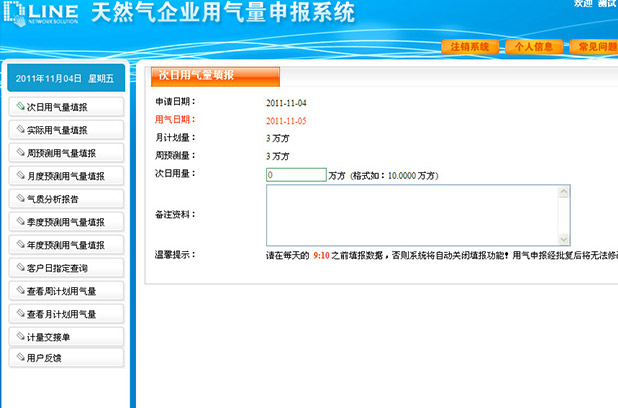Select the 次日用气量填报 panel tab header
This screenshot has height=408, width=618.
(215, 76)
